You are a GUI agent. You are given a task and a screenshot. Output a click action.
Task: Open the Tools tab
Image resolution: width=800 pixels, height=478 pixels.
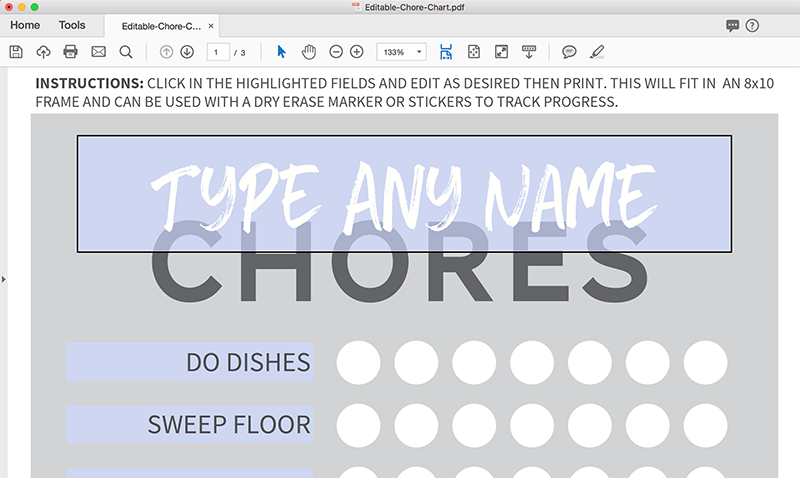(72, 25)
